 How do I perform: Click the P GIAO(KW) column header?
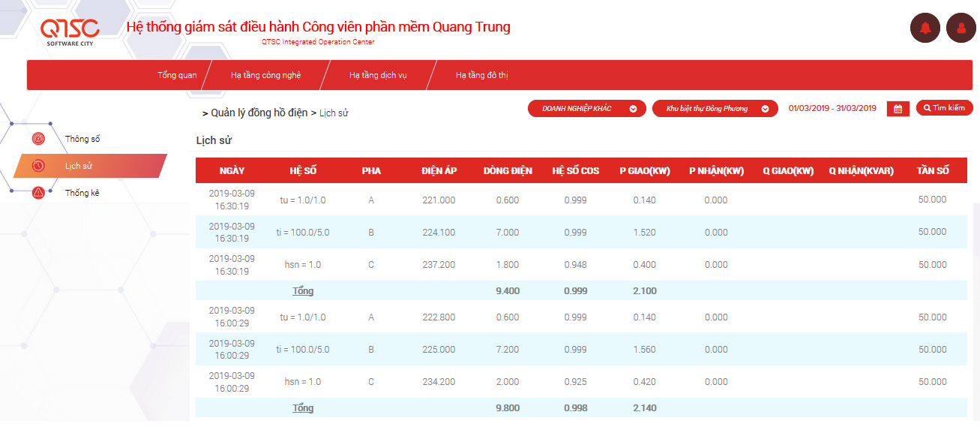coord(644,171)
